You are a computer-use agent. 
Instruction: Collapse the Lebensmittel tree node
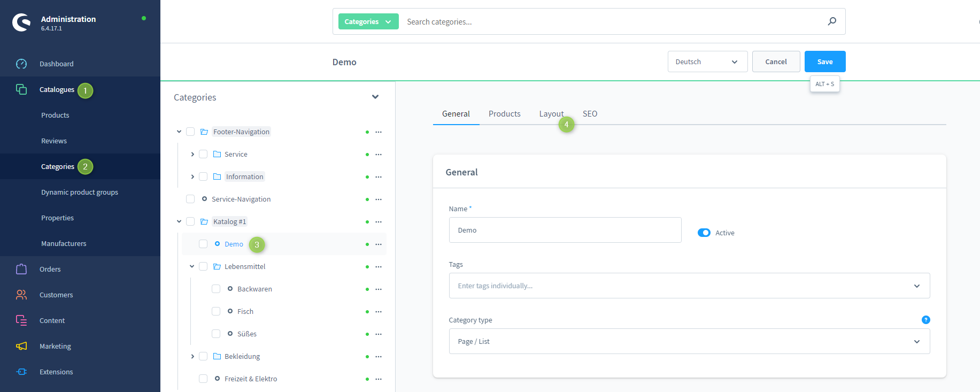[x=192, y=266]
